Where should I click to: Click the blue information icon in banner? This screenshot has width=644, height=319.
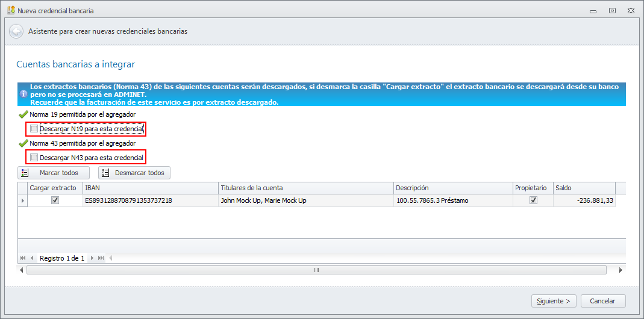click(x=23, y=93)
